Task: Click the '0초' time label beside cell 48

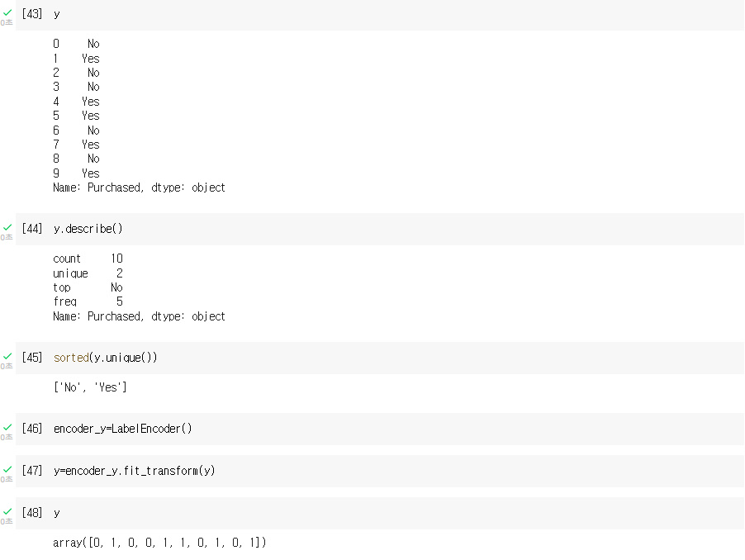Action: 6,521
